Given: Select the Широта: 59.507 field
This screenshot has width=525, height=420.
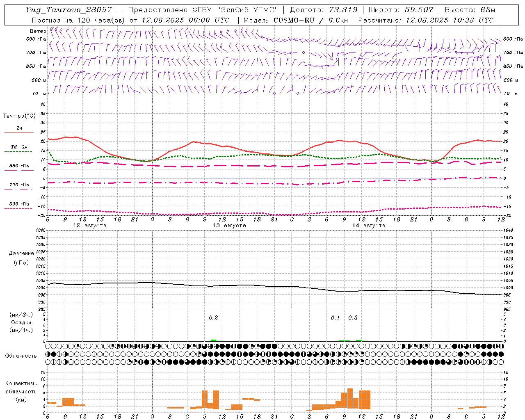Looking at the screenshot, I should point(401,10).
